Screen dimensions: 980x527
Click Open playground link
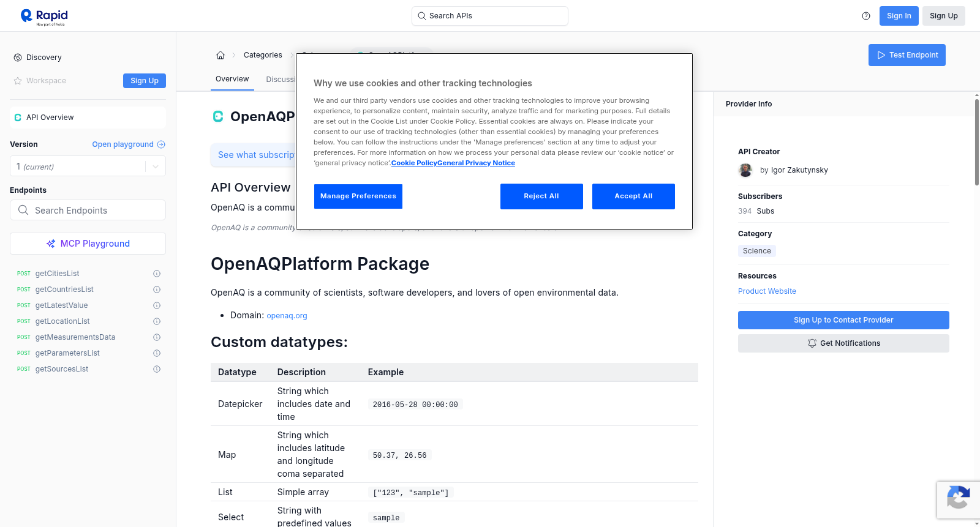(x=123, y=144)
